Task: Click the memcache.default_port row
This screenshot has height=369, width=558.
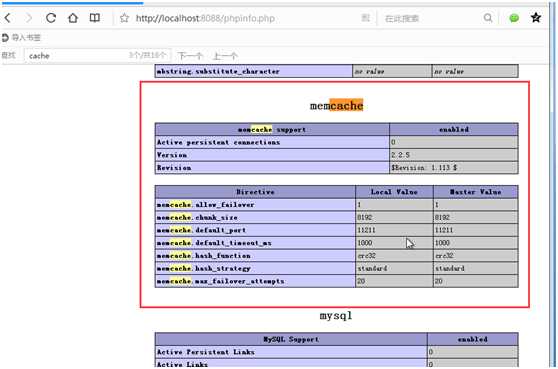Action: 336,230
